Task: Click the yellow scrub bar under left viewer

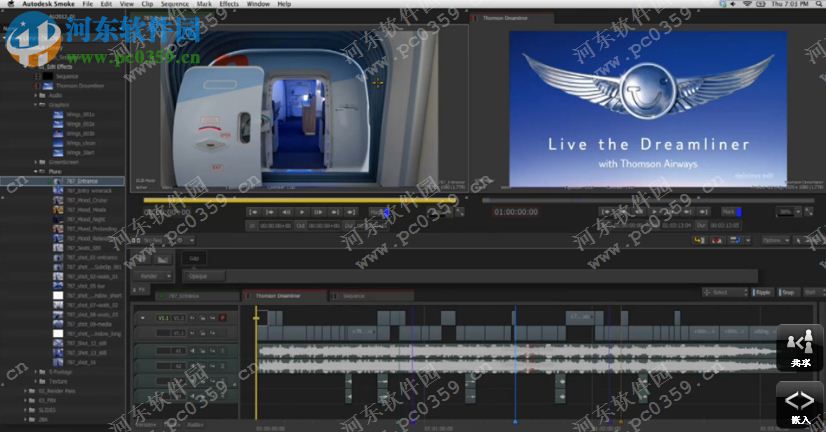Action: click(300, 200)
